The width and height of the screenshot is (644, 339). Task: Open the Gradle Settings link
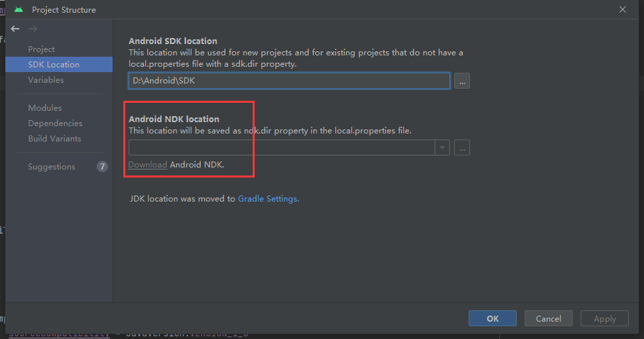[x=268, y=198]
